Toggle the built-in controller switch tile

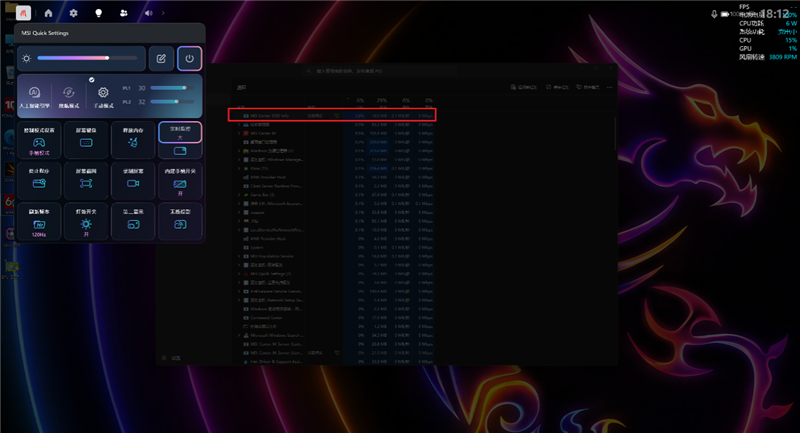(180, 180)
